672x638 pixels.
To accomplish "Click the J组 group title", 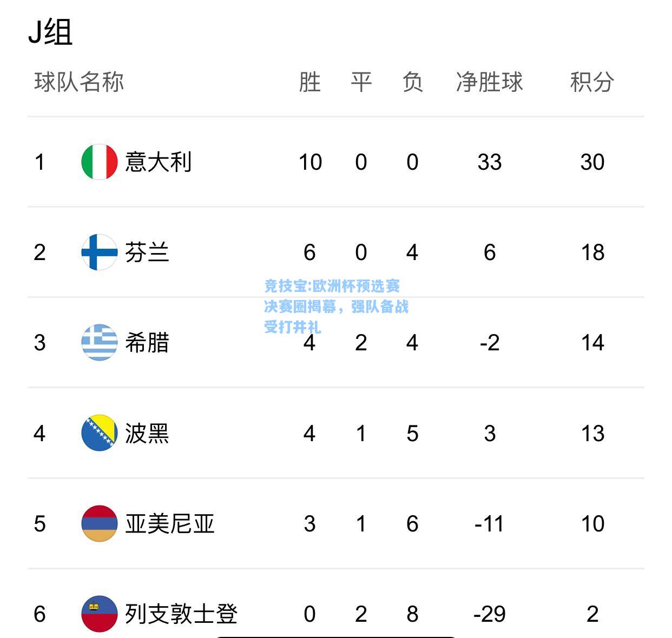I will 50,32.
